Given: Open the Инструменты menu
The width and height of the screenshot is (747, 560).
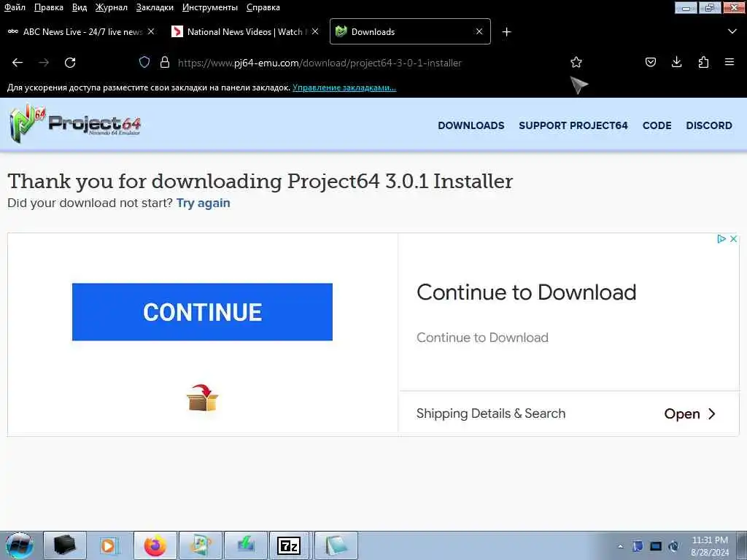Looking at the screenshot, I should tap(210, 7).
